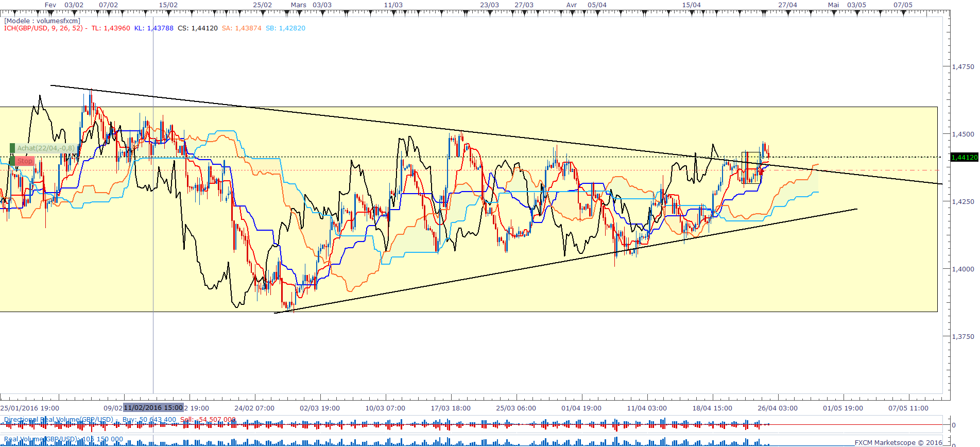Click the Achat(22/04,-0,8) order label

point(46,148)
